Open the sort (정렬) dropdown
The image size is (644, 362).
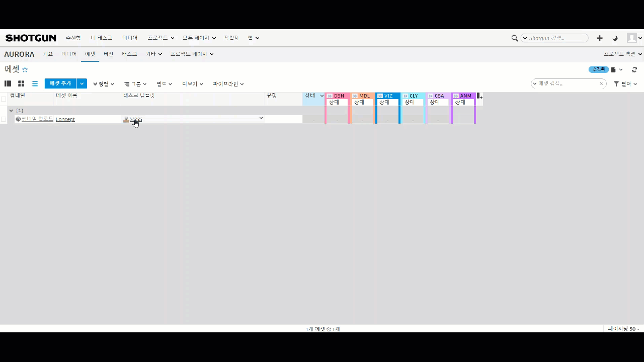click(103, 83)
